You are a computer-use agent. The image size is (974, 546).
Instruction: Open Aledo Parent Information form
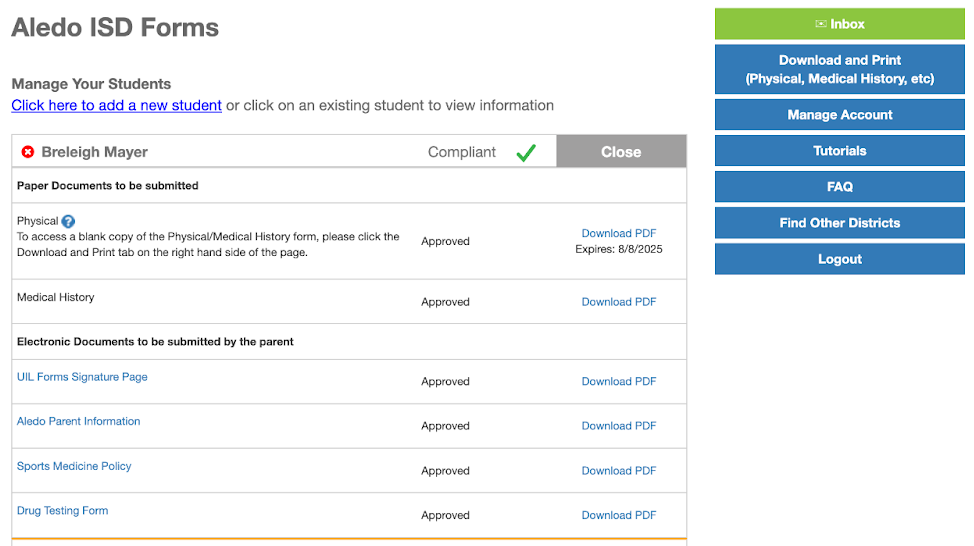78,421
